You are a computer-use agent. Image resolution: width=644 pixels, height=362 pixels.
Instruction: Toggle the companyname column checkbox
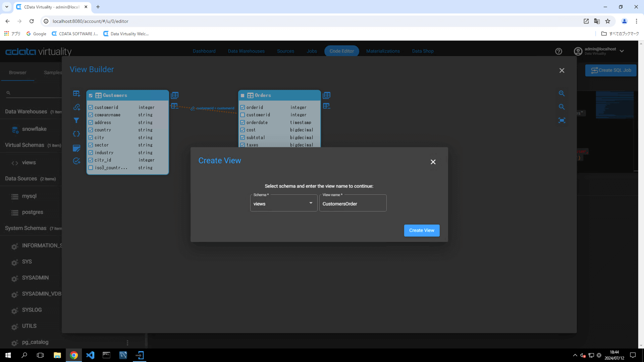tap(91, 115)
